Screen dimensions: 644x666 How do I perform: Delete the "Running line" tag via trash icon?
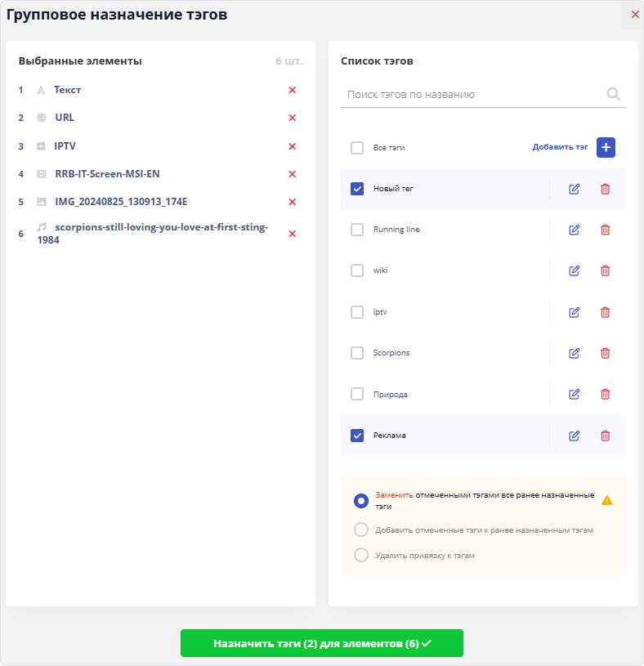(605, 230)
